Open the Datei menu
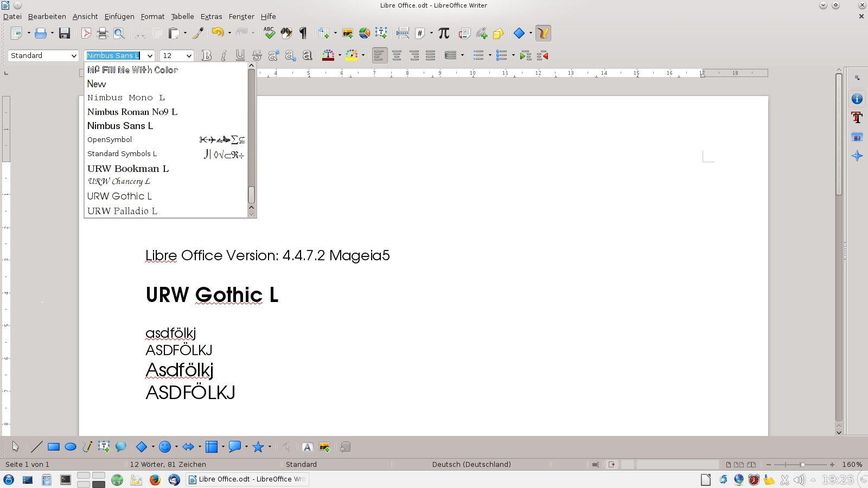 pos(12,16)
